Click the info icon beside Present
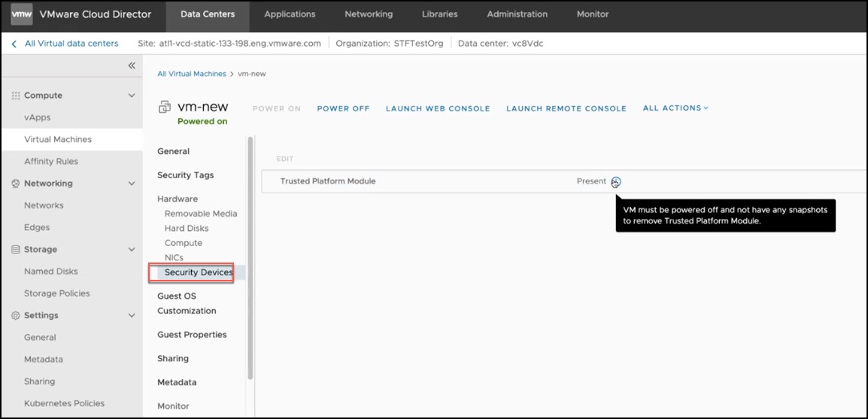The height and width of the screenshot is (419, 868). tap(616, 181)
